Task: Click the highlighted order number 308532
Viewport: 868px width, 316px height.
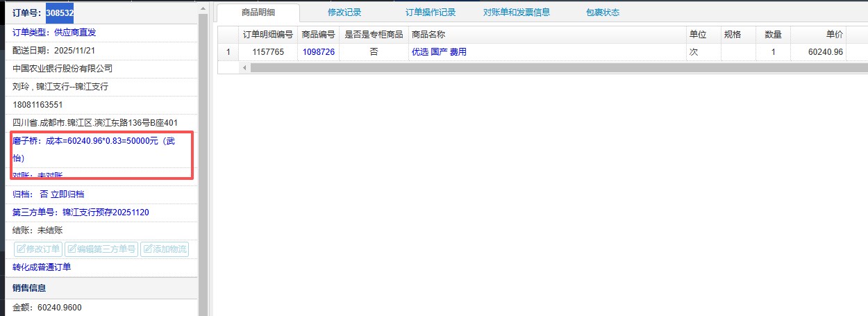Action: (x=60, y=13)
